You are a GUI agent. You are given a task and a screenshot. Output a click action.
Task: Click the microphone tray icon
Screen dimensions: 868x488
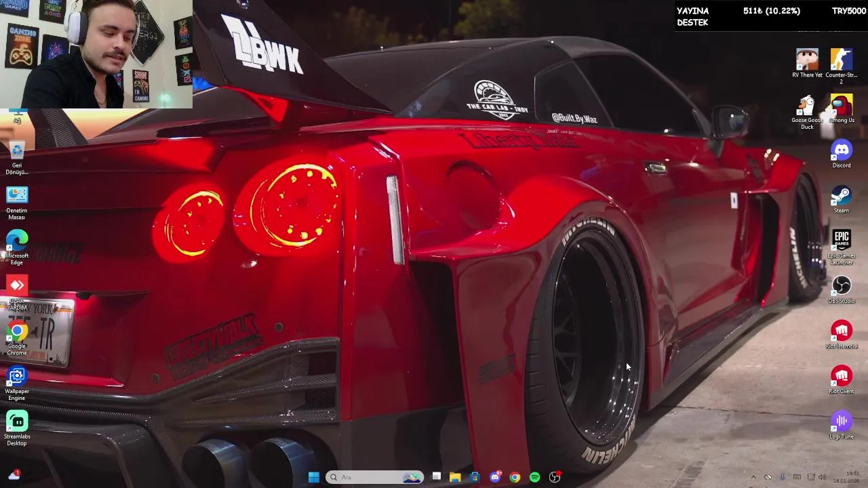(x=783, y=477)
